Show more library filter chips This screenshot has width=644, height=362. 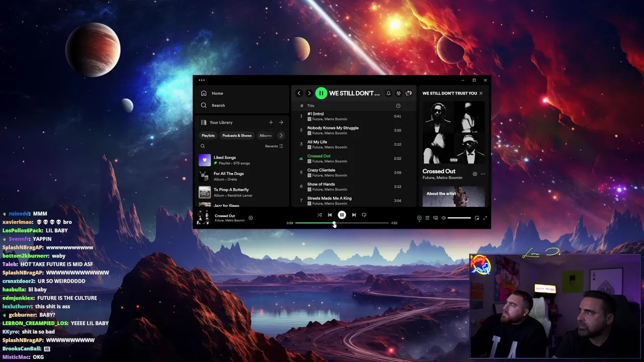click(281, 135)
